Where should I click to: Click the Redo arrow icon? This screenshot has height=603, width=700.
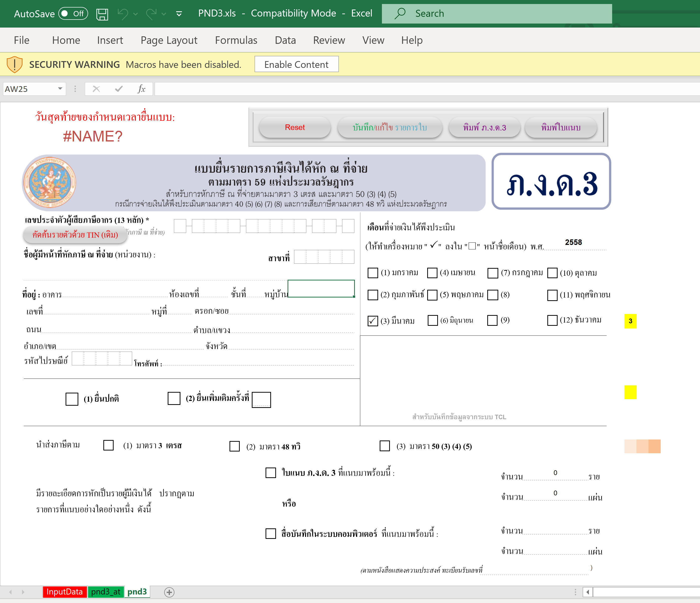click(x=151, y=14)
